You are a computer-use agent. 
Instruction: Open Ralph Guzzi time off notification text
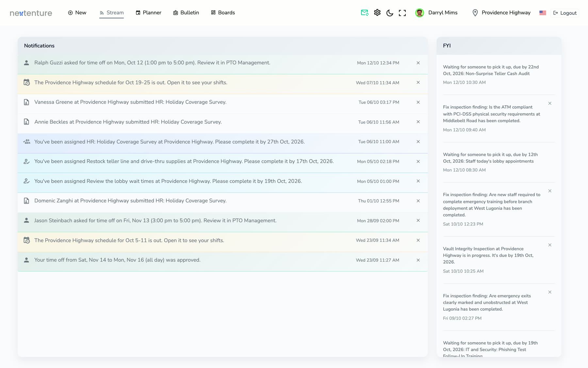(x=152, y=63)
